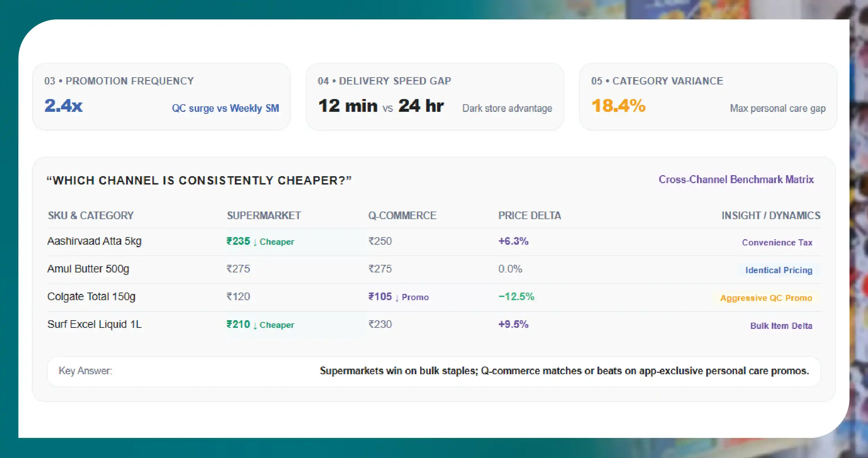Image resolution: width=868 pixels, height=458 pixels.
Task: Click the Bulk Item Delta insight tag
Action: click(x=781, y=326)
